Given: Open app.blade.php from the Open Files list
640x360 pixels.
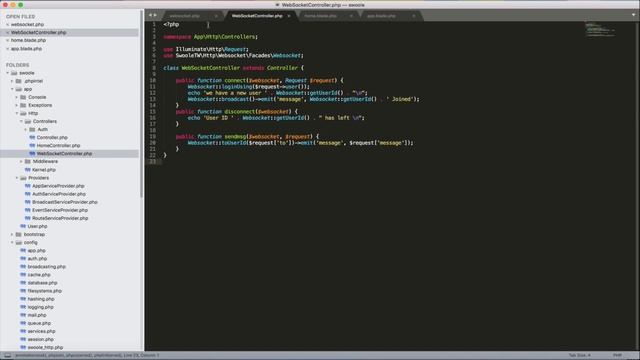Looking at the screenshot, I should pos(26,49).
